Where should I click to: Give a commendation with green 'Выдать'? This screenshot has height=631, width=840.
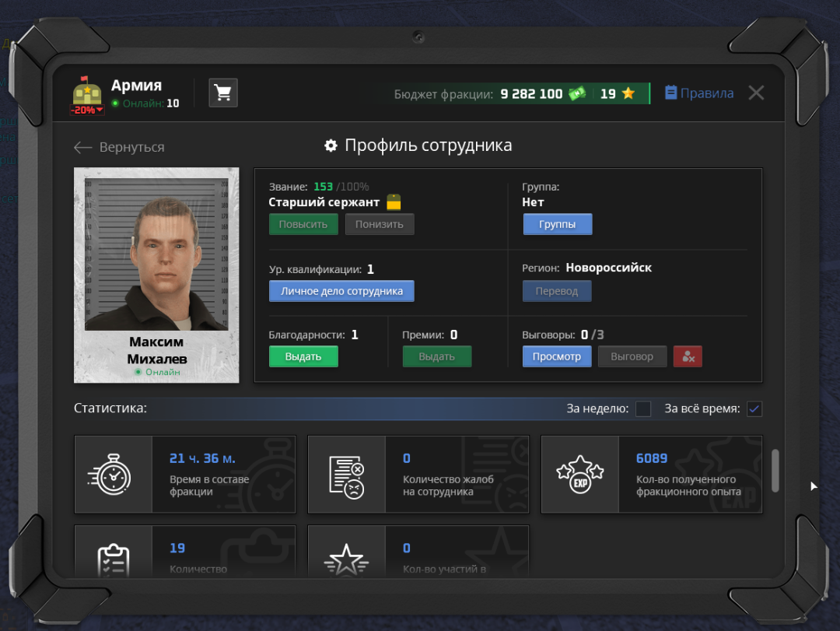coord(303,356)
